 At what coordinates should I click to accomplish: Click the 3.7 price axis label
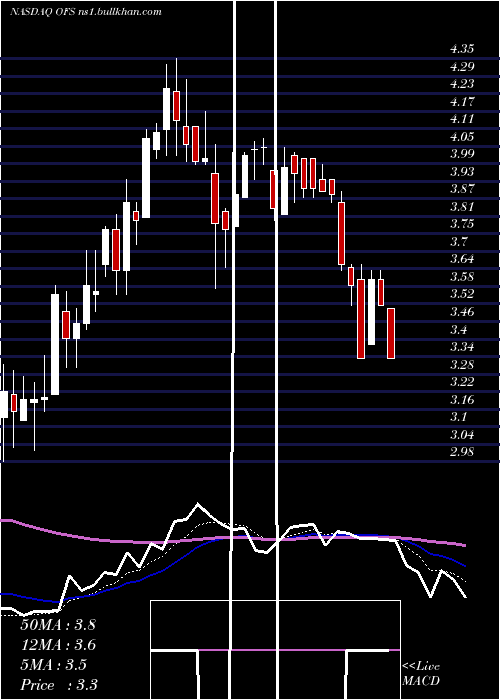[459, 242]
